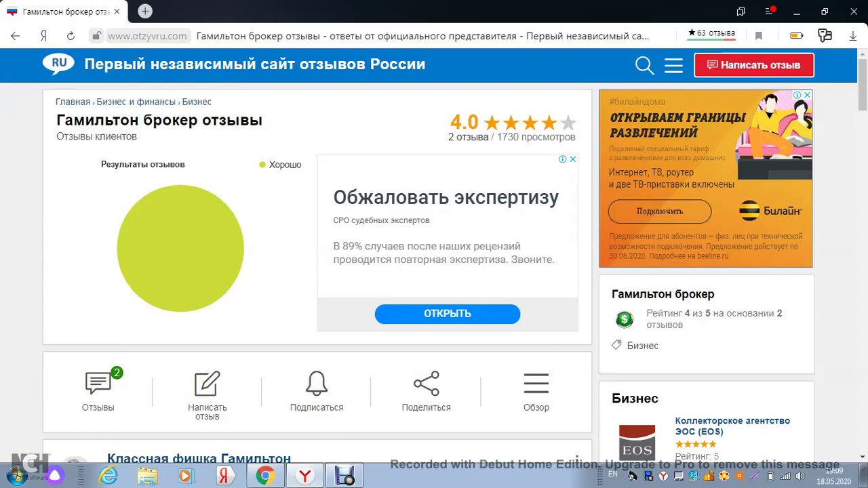Open site search with magnifier icon
This screenshot has height=488, width=868.
coord(644,65)
